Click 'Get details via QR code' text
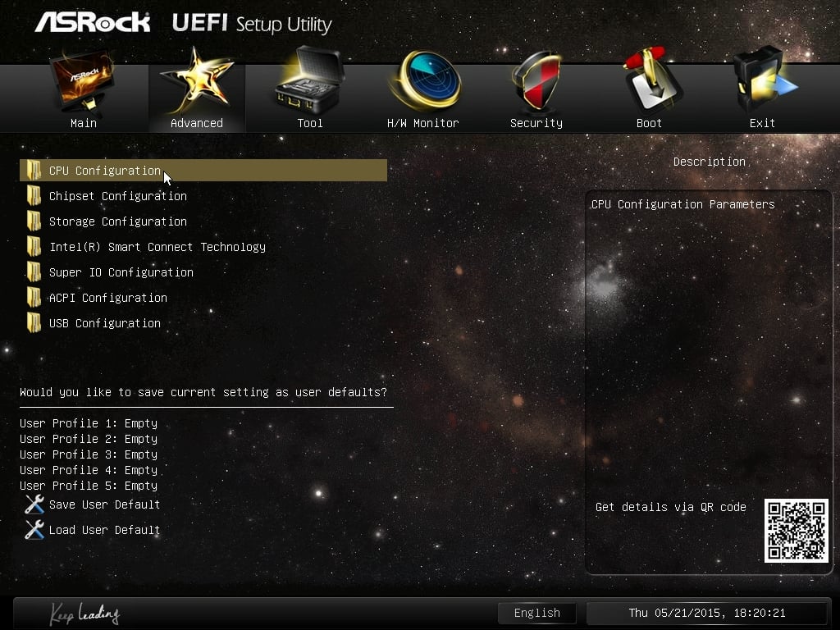The image size is (840, 630). pos(671,507)
